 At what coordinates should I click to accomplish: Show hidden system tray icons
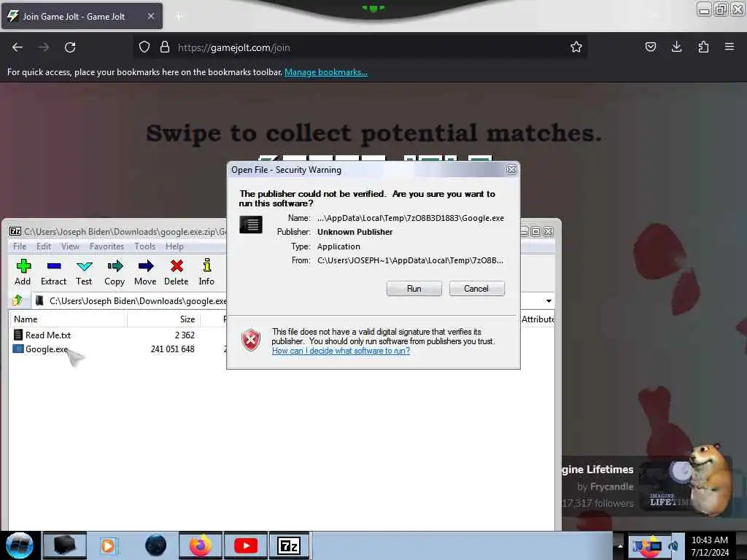pos(620,546)
